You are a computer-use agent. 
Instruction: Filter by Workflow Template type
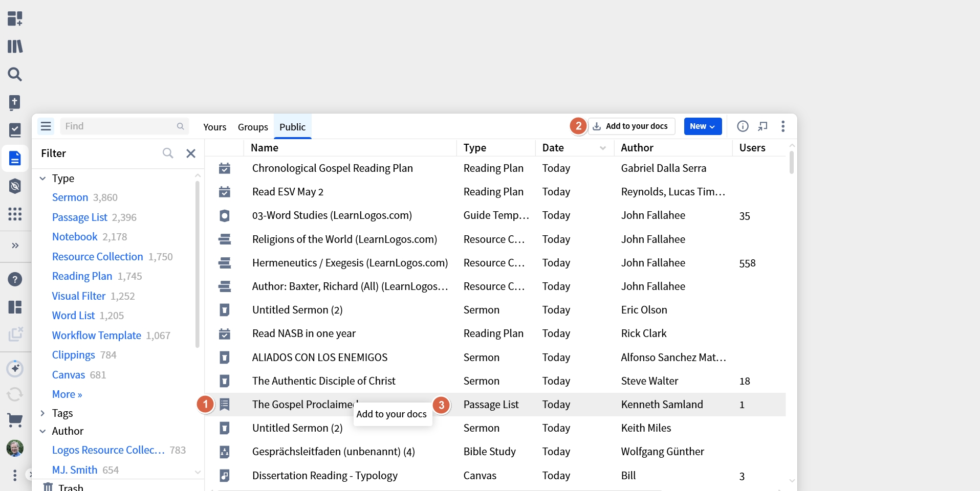pyautogui.click(x=97, y=336)
